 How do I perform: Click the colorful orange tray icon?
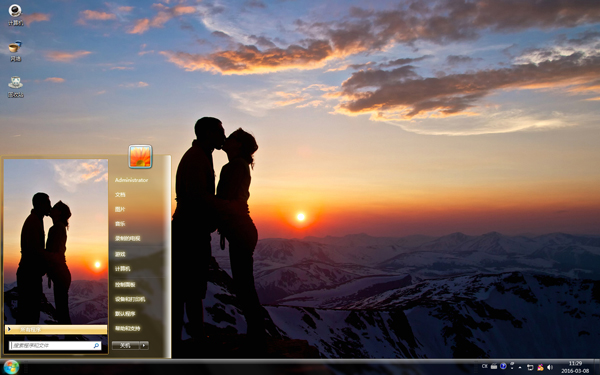click(540, 367)
